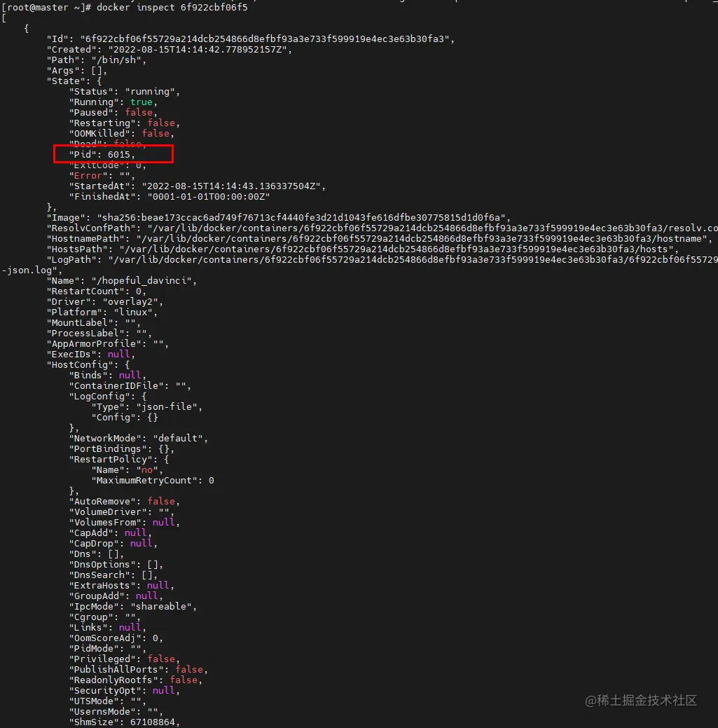Select the "CapAdd": null line
Image resolution: width=718 pixels, height=728 pixels.
pos(111,533)
